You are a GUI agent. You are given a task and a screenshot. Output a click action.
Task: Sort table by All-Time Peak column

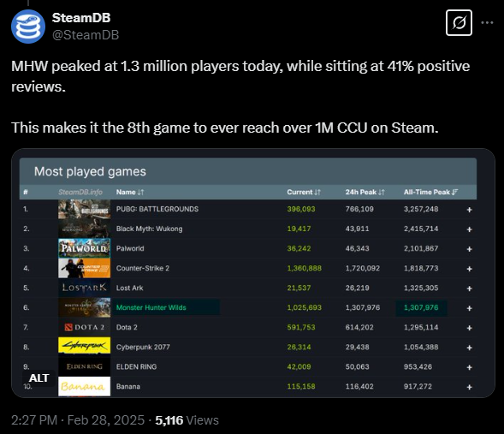coord(430,192)
